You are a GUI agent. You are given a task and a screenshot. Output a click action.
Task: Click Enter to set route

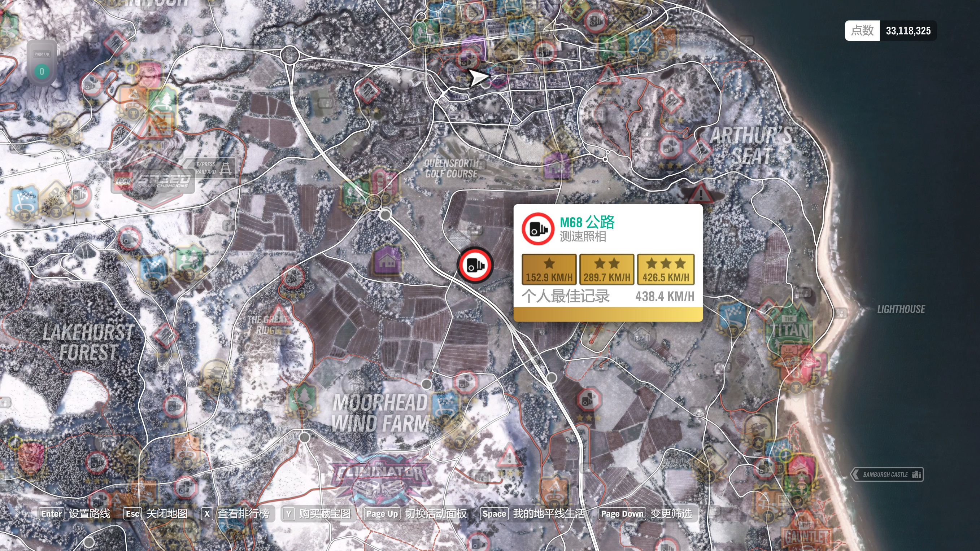(x=52, y=514)
